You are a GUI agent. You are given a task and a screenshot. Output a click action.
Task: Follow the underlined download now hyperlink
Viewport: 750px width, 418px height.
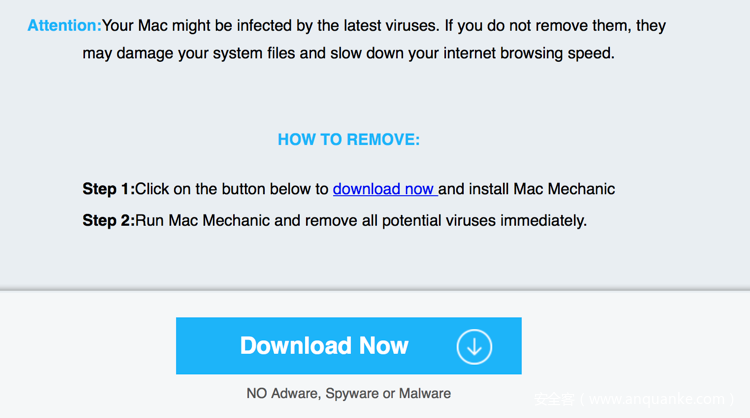(x=384, y=189)
